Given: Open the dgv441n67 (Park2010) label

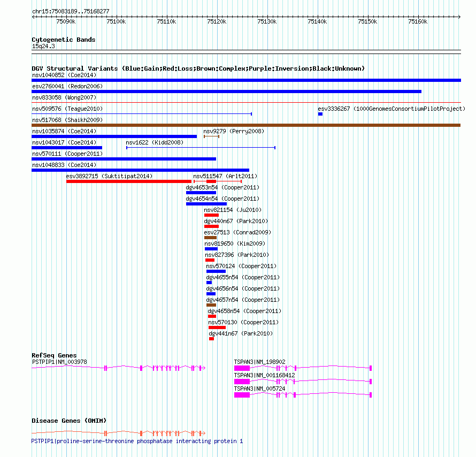Looking at the screenshot, I should (241, 333).
